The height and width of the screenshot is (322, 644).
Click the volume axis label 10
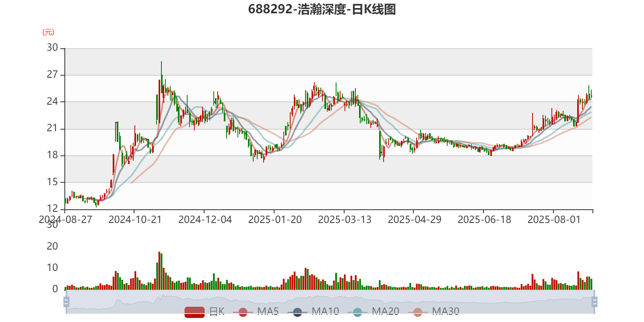[52, 268]
